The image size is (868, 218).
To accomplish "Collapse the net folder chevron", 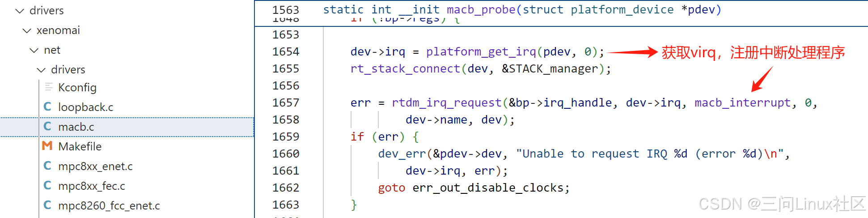I will point(34,50).
